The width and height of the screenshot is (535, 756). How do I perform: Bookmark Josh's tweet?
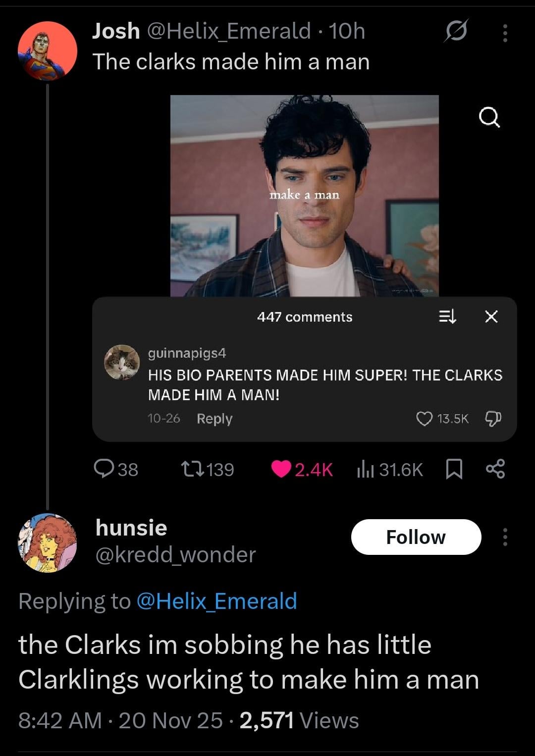pyautogui.click(x=454, y=469)
